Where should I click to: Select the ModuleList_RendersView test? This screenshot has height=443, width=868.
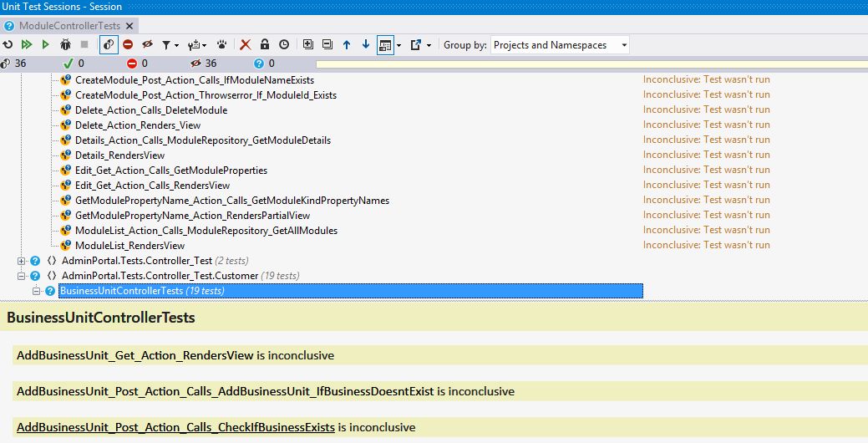130,245
